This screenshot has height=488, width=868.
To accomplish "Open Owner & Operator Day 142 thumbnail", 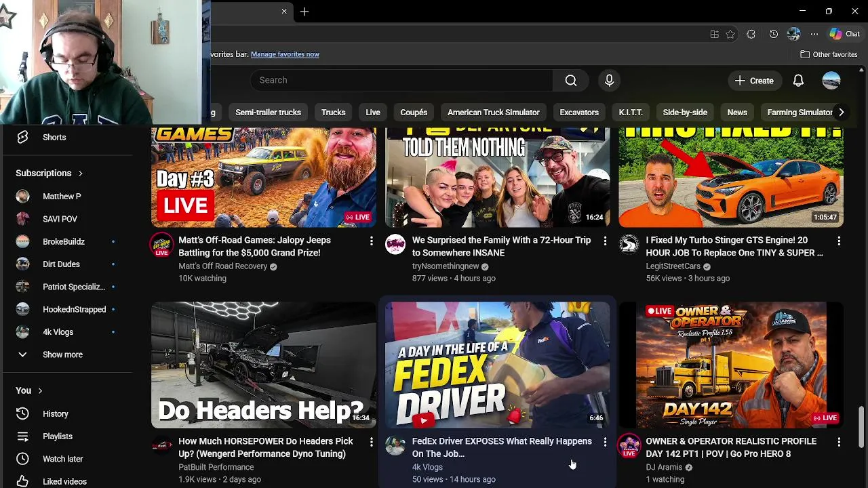I will [x=731, y=365].
